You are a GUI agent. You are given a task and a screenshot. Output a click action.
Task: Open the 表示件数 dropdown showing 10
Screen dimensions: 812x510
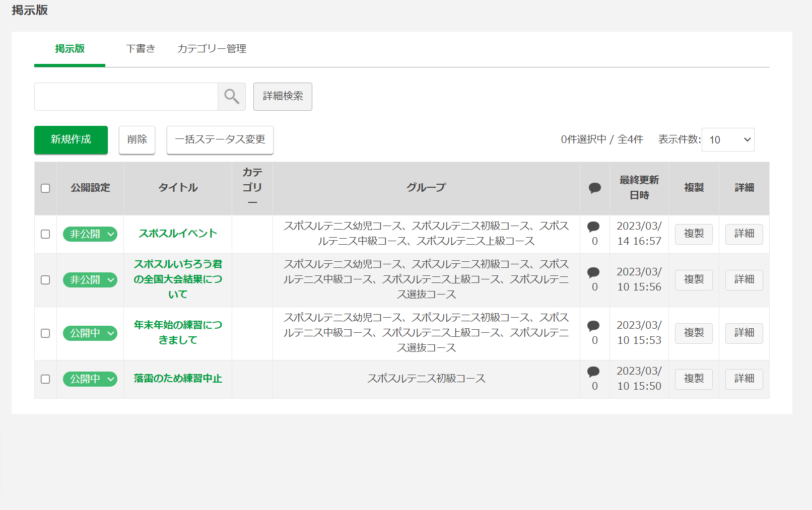[728, 140]
